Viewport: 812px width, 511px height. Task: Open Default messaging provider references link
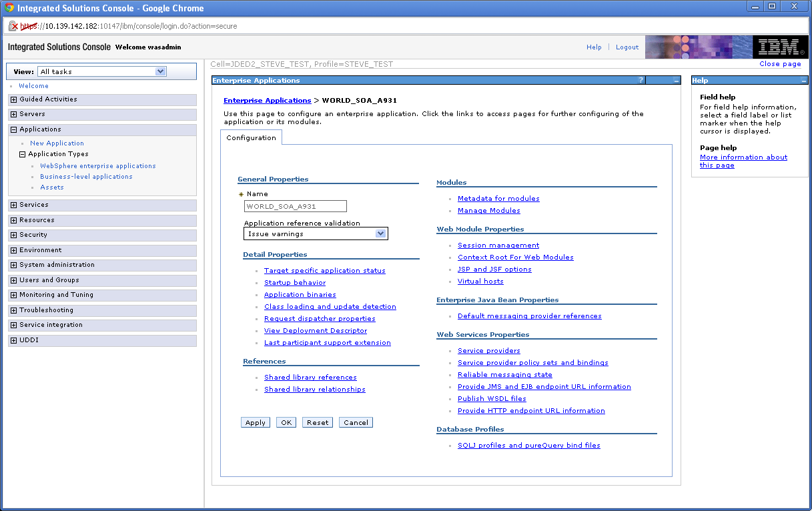530,316
